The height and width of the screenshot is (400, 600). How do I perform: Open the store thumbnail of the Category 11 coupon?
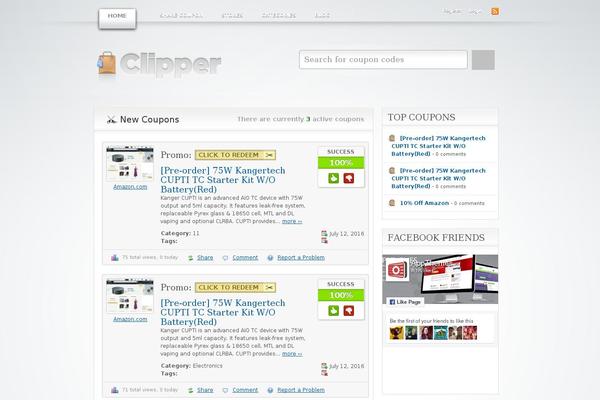[130, 163]
